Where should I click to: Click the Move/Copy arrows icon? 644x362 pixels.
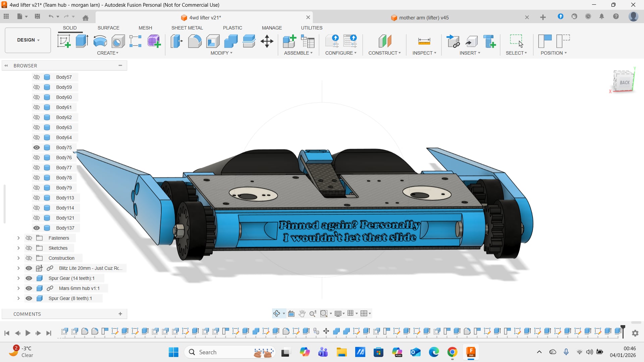(x=267, y=41)
